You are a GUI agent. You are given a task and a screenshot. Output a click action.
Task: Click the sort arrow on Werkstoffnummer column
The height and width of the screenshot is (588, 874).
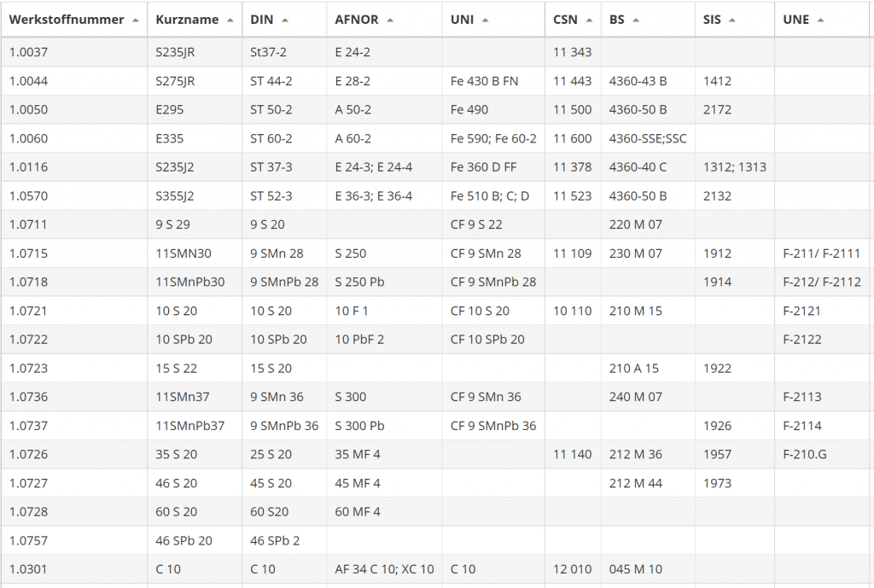[x=137, y=19]
